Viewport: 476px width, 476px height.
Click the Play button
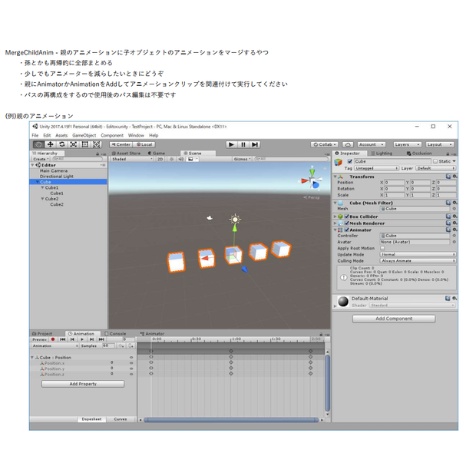pyautogui.click(x=231, y=144)
